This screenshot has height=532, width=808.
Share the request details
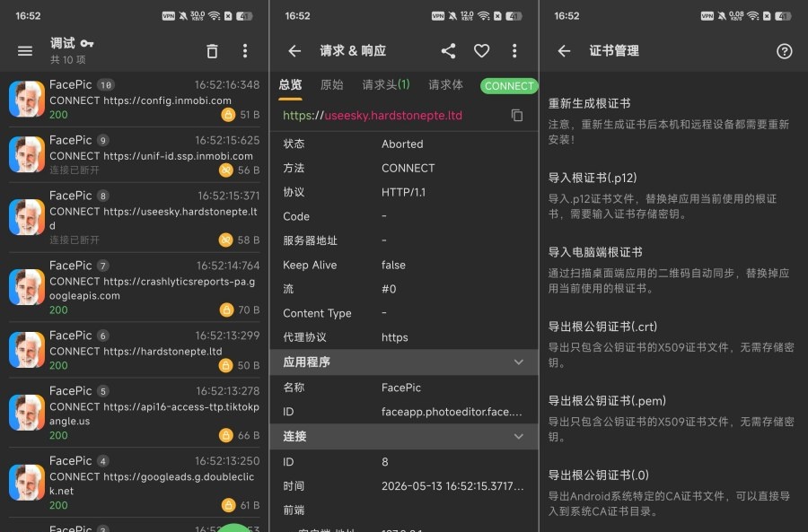(448, 50)
